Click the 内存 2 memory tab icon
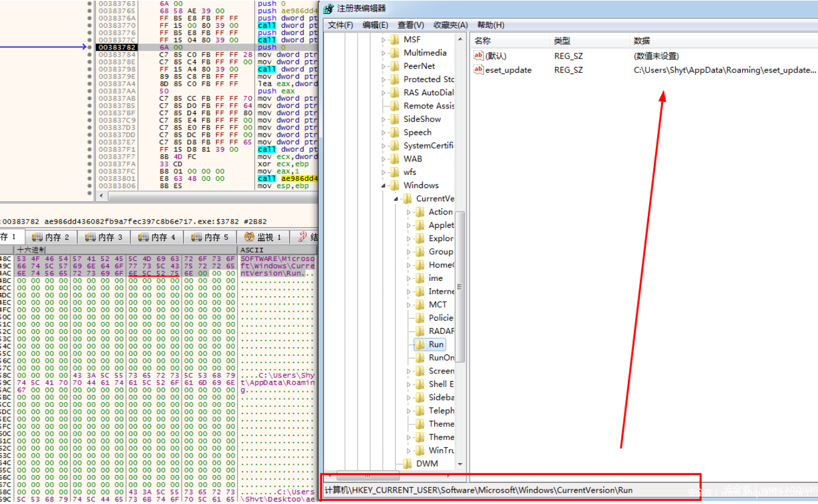 pyautogui.click(x=37, y=238)
